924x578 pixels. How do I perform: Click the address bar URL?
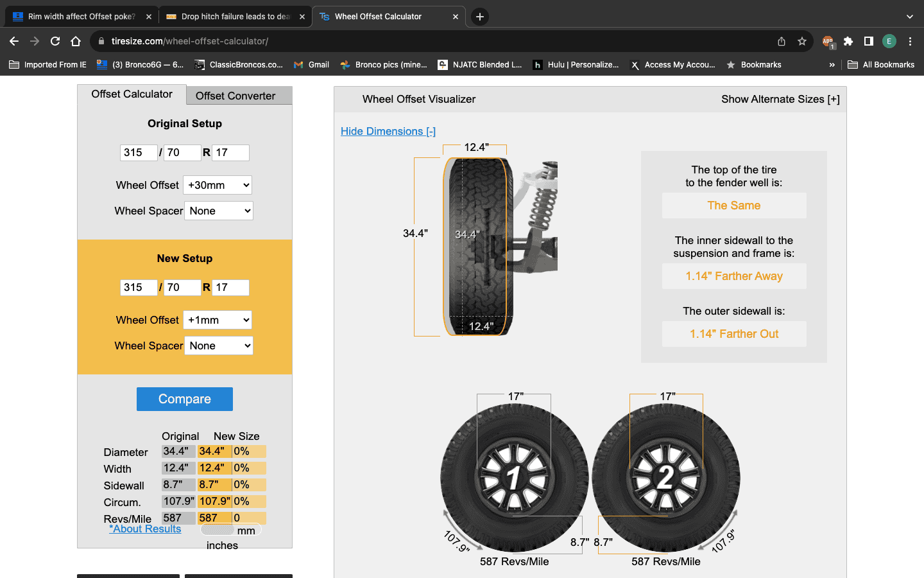(x=190, y=41)
